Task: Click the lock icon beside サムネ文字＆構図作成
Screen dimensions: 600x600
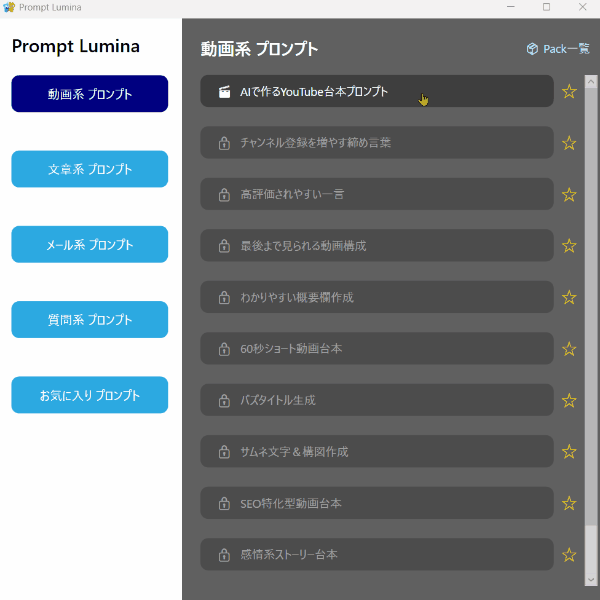Action: (x=224, y=452)
